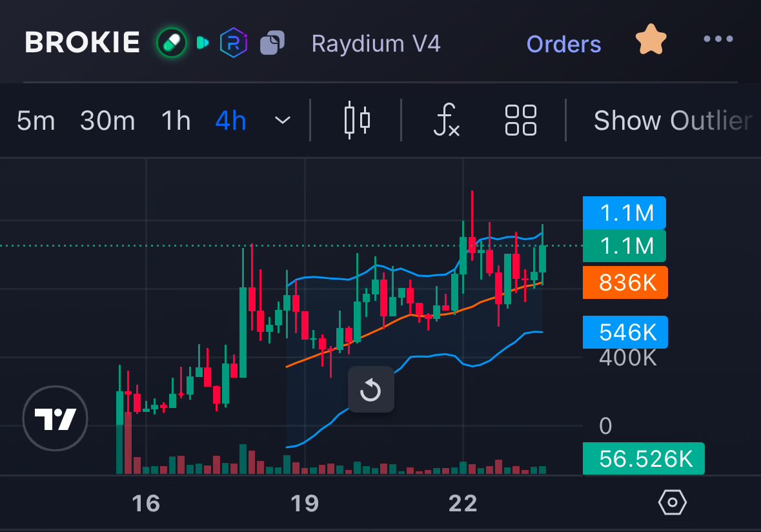This screenshot has height=532, width=761.
Task: Click the 16 date on time axis
Action: click(146, 504)
